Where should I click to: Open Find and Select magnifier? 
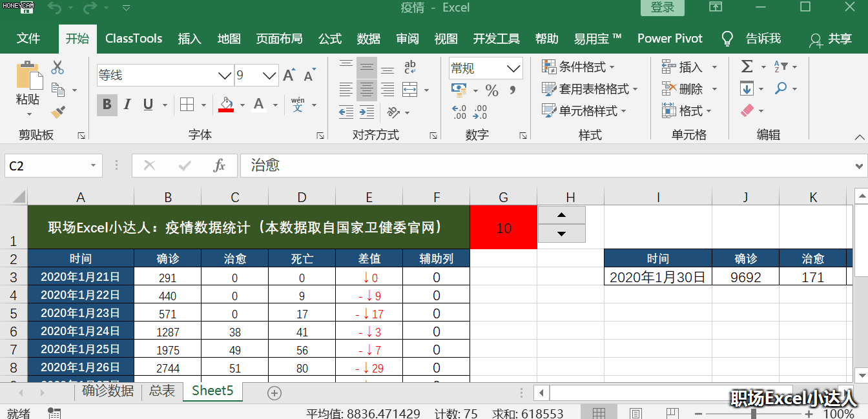[x=781, y=88]
